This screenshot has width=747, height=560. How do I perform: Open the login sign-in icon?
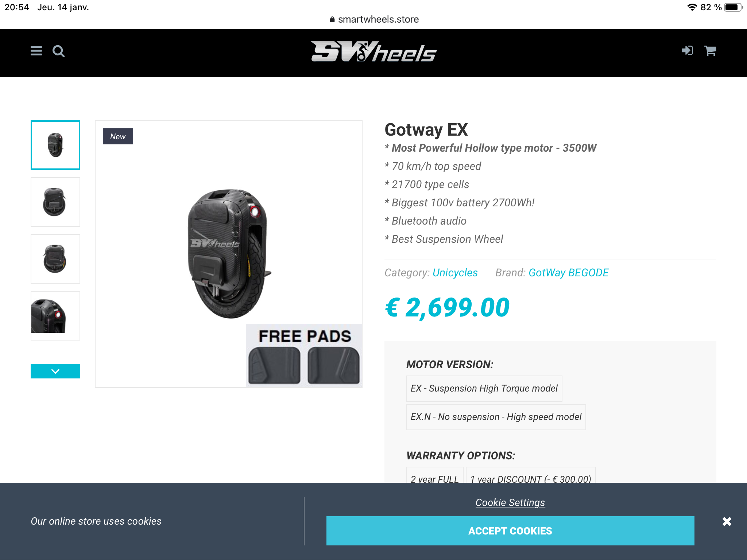(687, 50)
